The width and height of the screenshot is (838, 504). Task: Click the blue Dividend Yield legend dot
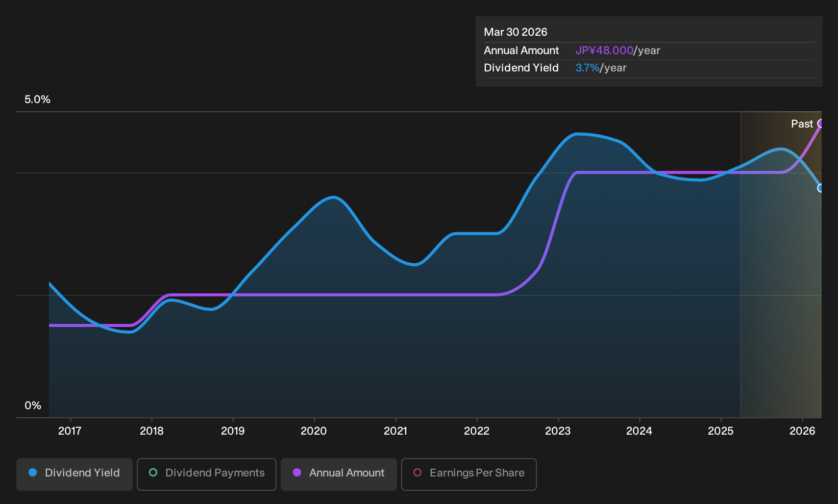point(33,472)
